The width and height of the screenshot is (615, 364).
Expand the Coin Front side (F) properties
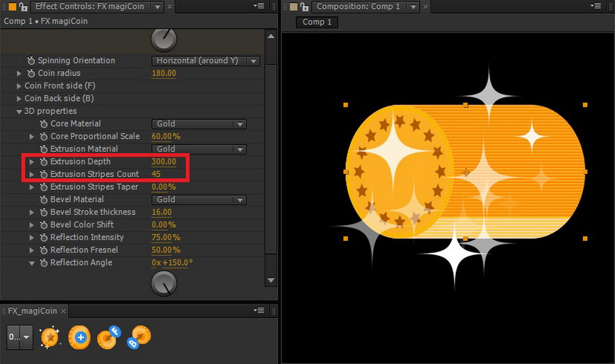click(x=19, y=86)
